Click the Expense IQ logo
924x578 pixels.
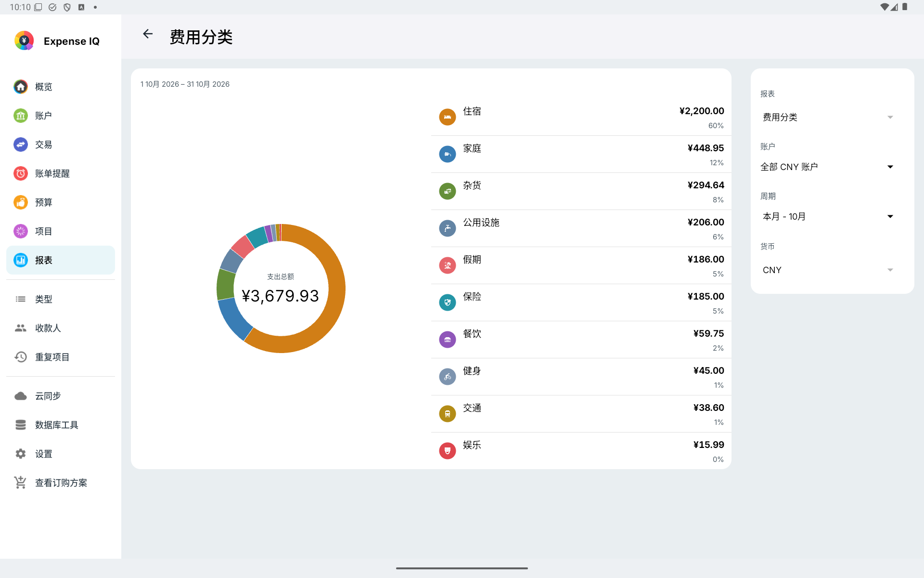[x=24, y=41]
